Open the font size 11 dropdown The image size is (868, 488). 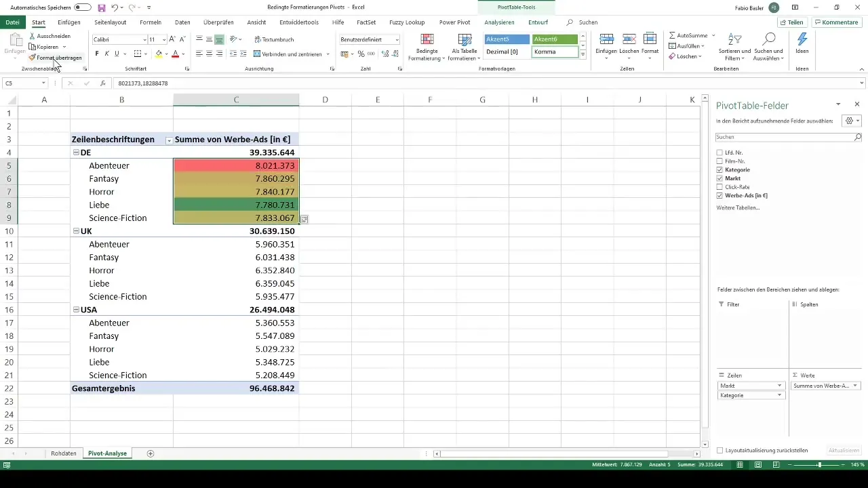click(164, 40)
